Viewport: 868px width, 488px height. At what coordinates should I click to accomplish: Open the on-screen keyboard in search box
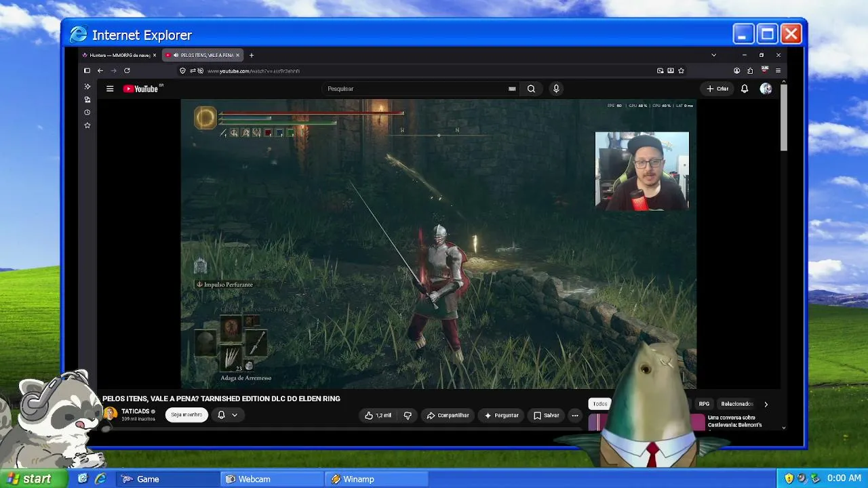512,89
